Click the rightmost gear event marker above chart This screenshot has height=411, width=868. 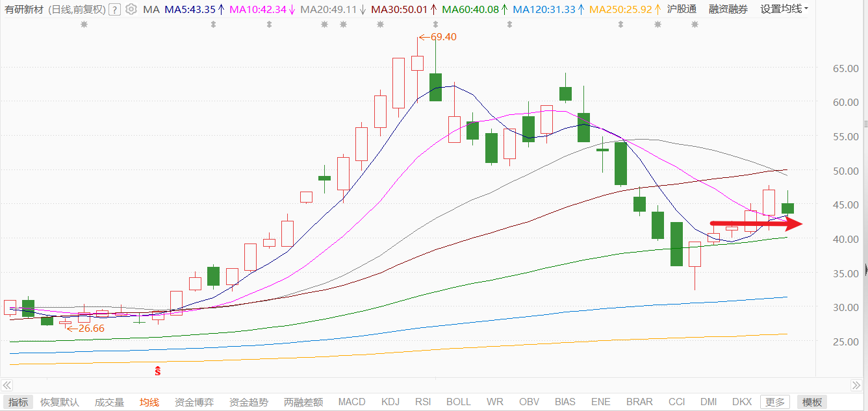click(695, 25)
